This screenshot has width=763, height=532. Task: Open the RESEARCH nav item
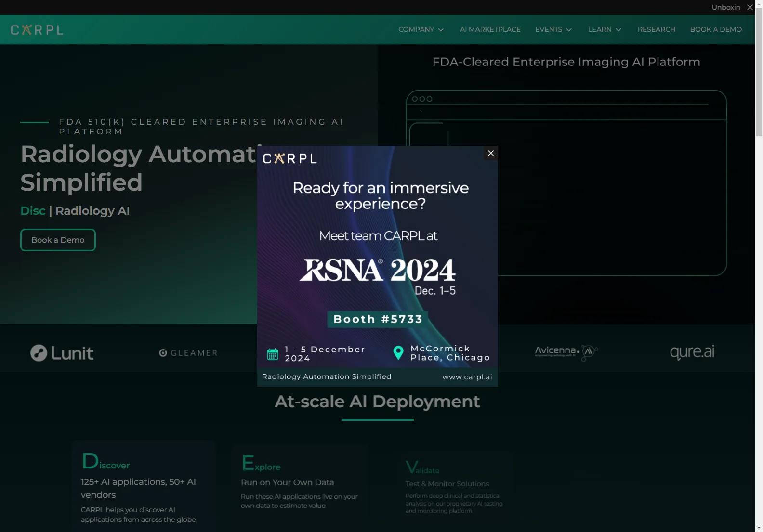tap(656, 29)
